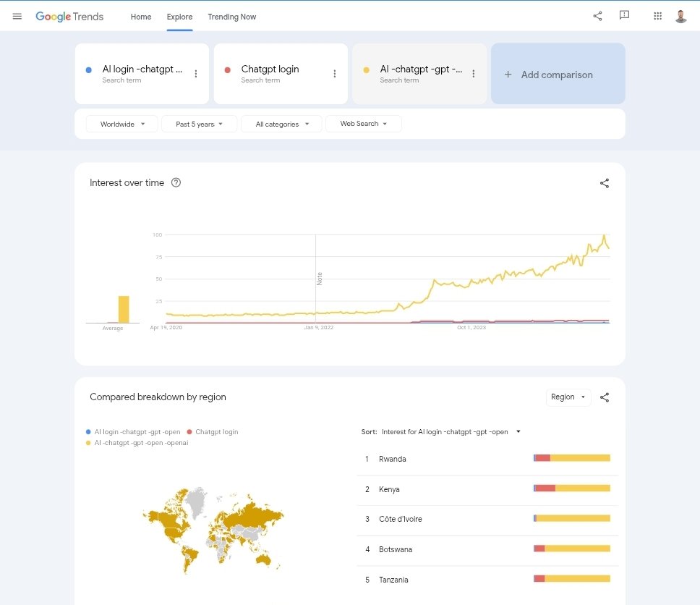Screen dimensions: 700x605
Task: Edit the AI -chatgpt -gpt search term
Action: [421, 69]
